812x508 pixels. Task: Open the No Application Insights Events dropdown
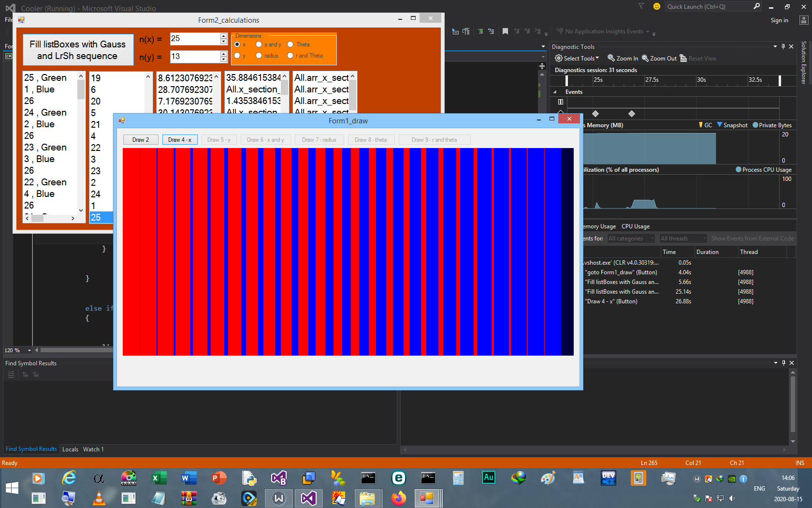coord(648,32)
